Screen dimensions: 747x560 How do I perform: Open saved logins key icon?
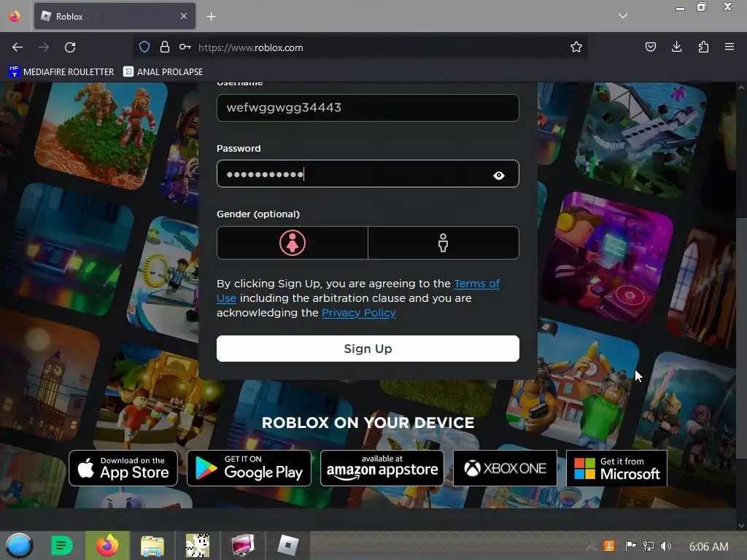click(185, 47)
